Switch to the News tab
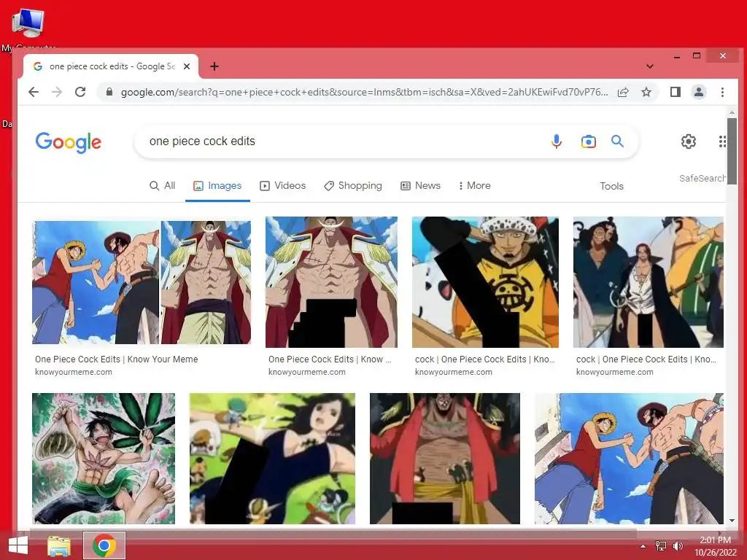 pyautogui.click(x=420, y=186)
